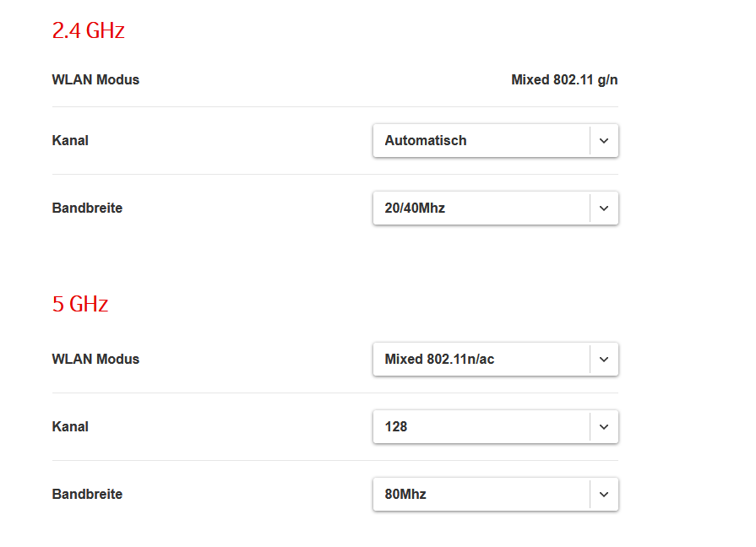
Task: Open the 20/40Mhz Bandbreite combo box
Action: tap(481, 209)
